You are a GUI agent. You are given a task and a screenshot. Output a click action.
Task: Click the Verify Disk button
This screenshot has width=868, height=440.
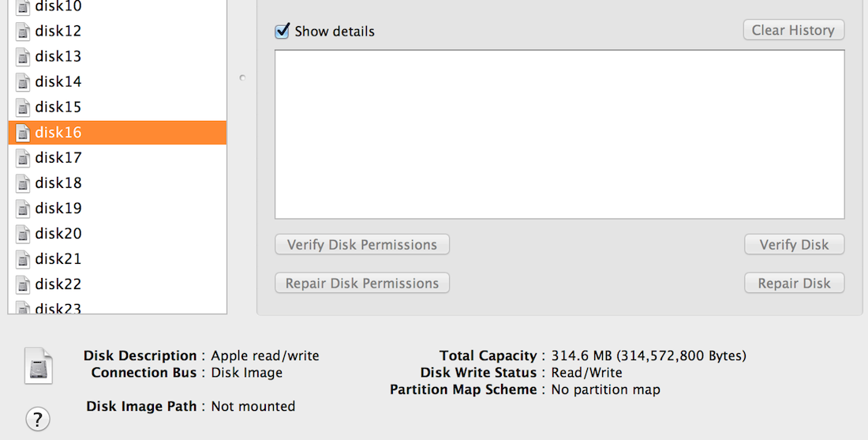coord(794,244)
